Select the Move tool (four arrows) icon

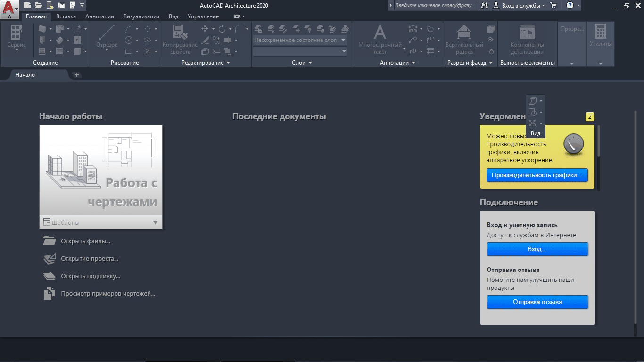click(x=205, y=28)
